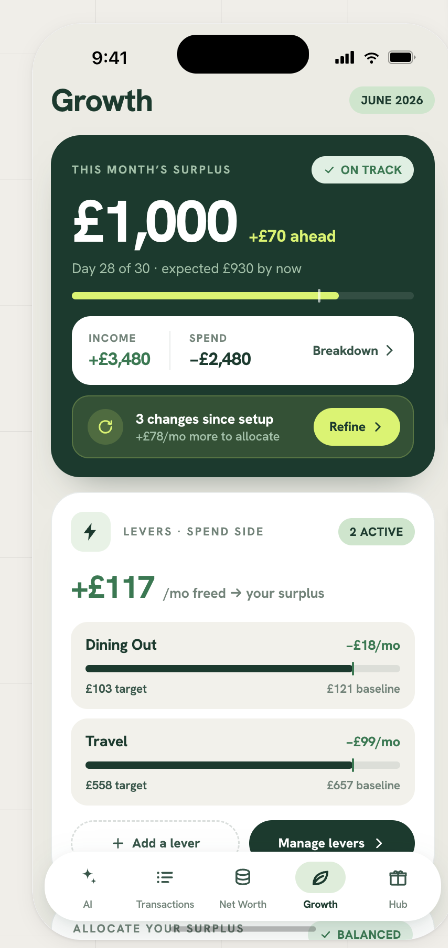Click the Travel lever progress bar

pos(242,765)
